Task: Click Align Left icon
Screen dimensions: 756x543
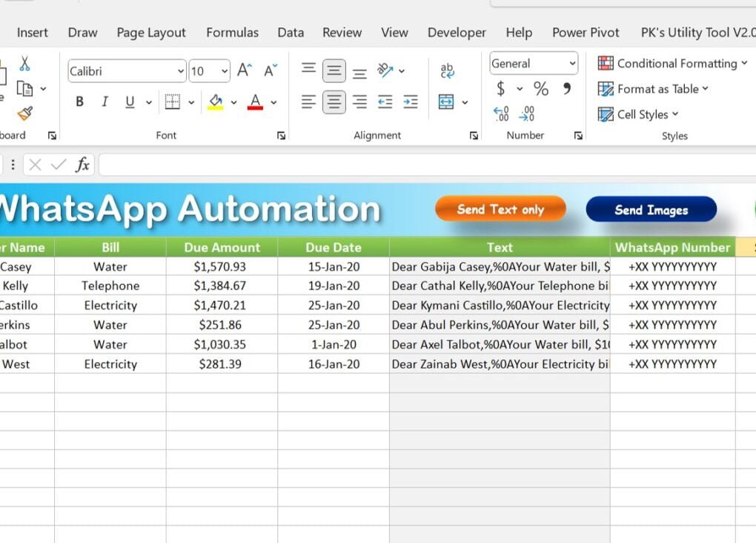Action: (x=308, y=102)
